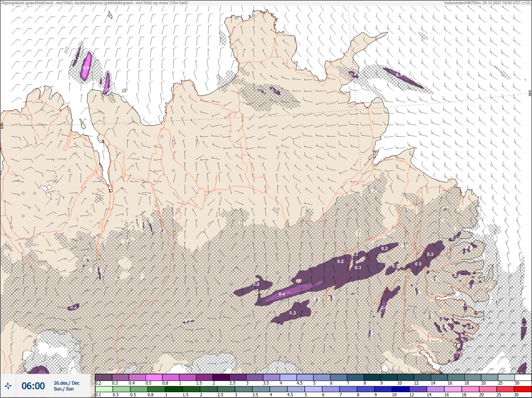The width and height of the screenshot is (532, 398).
Task: Select lower legend swatch between 16 and 18
Action: pyautogui.click(x=453, y=389)
